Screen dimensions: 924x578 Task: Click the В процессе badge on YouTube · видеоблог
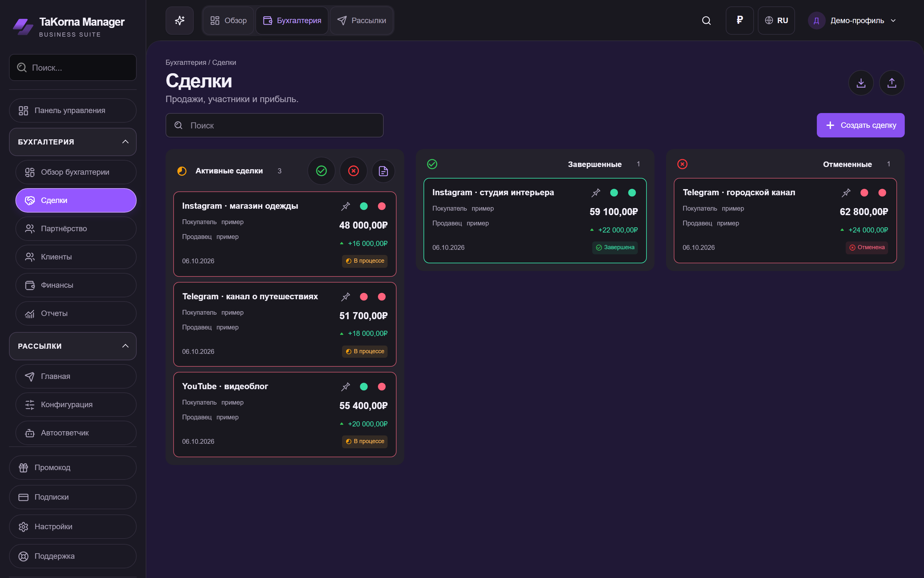point(365,441)
